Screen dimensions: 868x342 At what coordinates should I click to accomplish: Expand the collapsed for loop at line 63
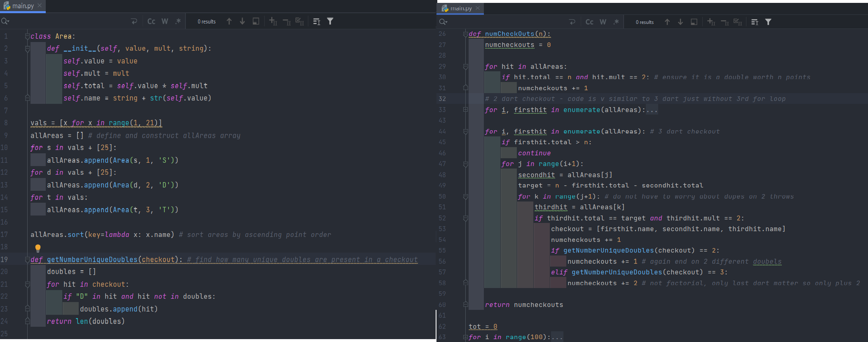pos(465,337)
